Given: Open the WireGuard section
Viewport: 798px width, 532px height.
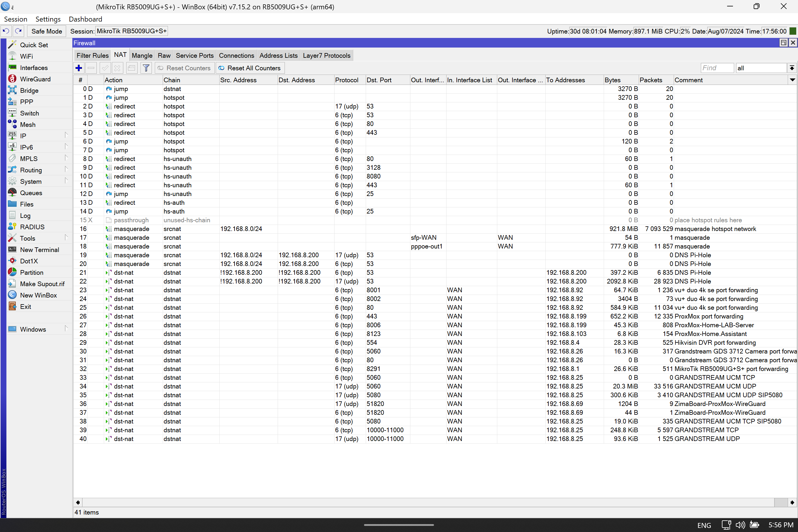Looking at the screenshot, I should (x=36, y=79).
